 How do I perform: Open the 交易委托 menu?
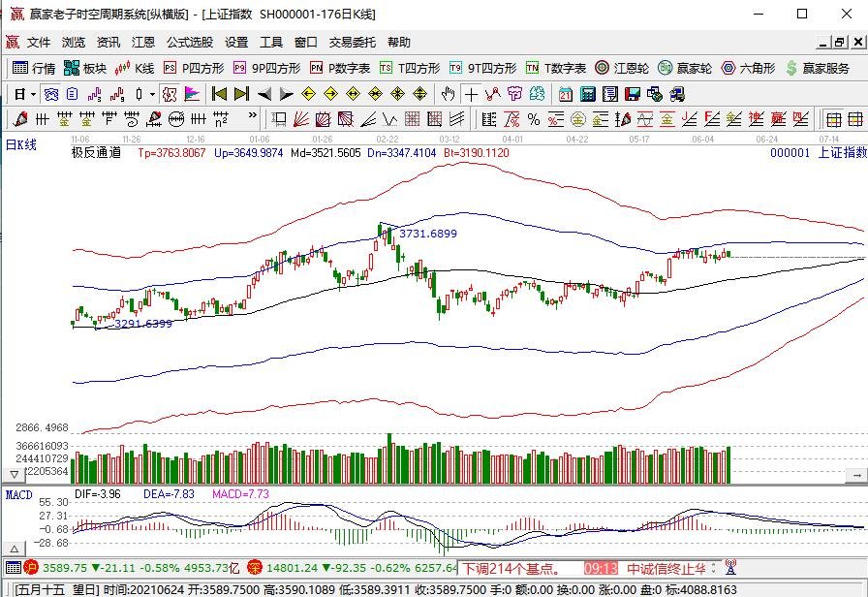(x=352, y=43)
